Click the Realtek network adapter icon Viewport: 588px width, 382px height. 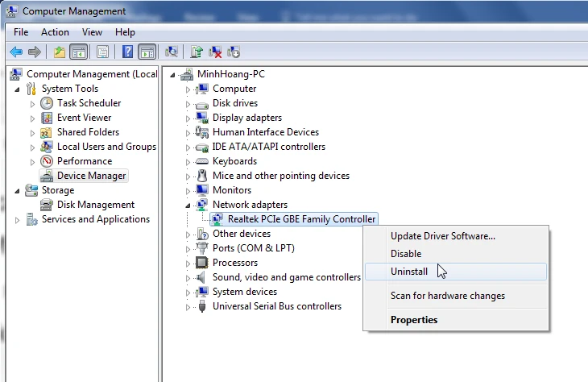217,219
